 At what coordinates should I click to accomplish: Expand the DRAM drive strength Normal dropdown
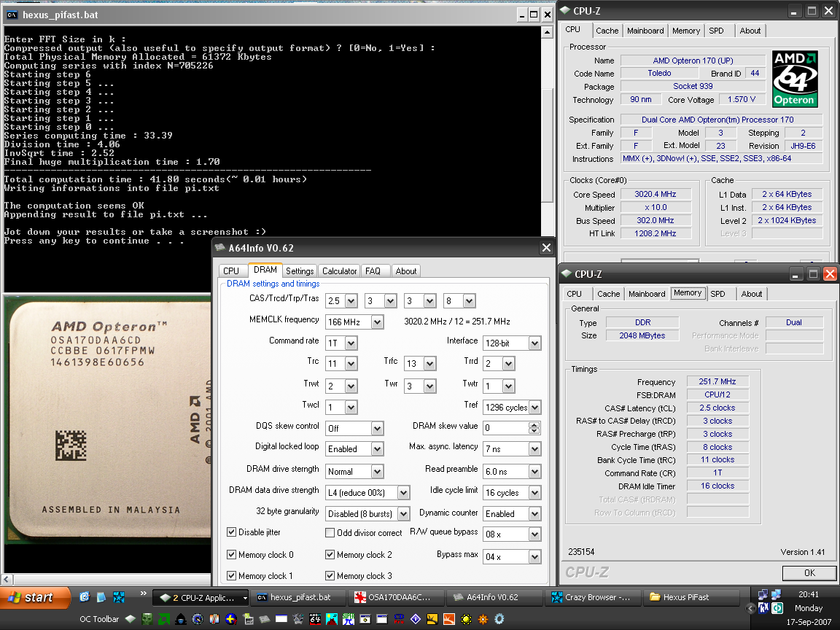coord(377,472)
